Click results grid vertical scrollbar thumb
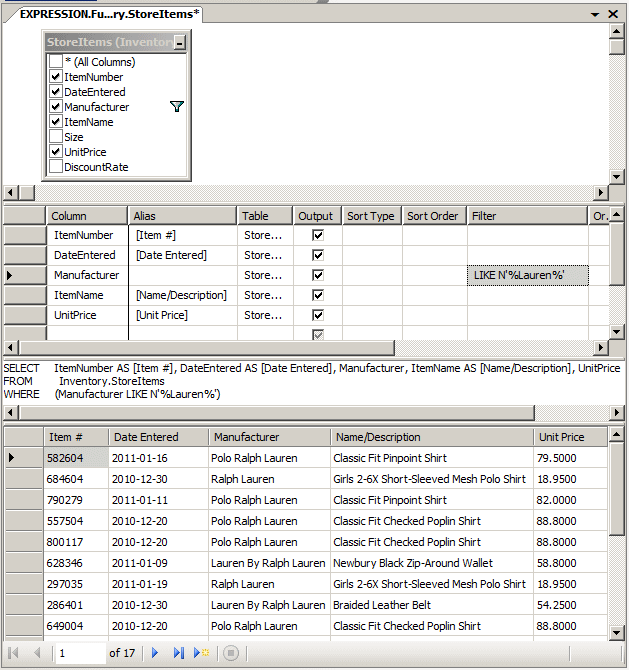 click(617, 489)
